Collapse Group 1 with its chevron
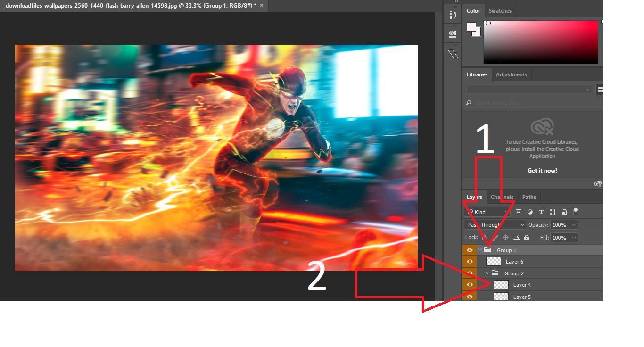 (x=480, y=250)
